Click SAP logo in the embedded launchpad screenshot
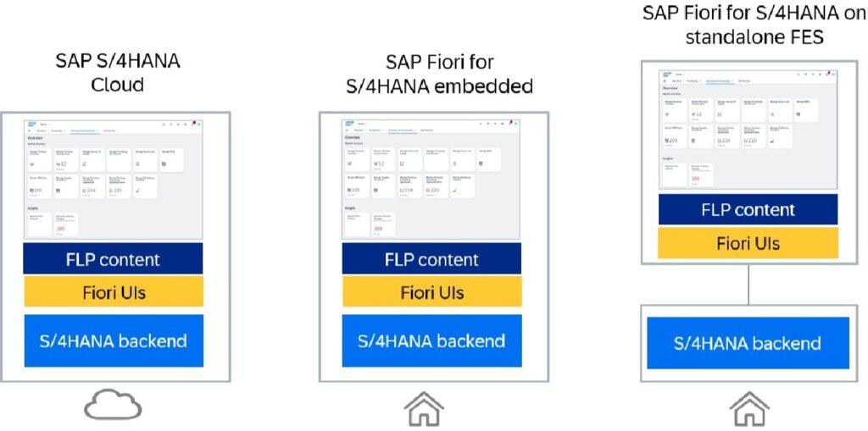The height and width of the screenshot is (431, 868). (x=351, y=124)
